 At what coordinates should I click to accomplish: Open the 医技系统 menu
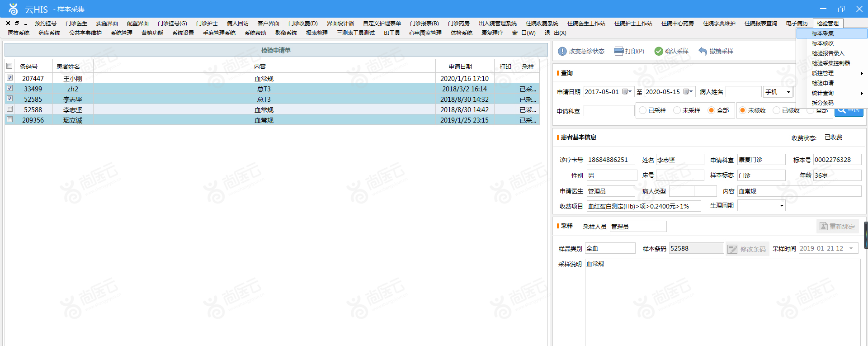click(x=19, y=33)
